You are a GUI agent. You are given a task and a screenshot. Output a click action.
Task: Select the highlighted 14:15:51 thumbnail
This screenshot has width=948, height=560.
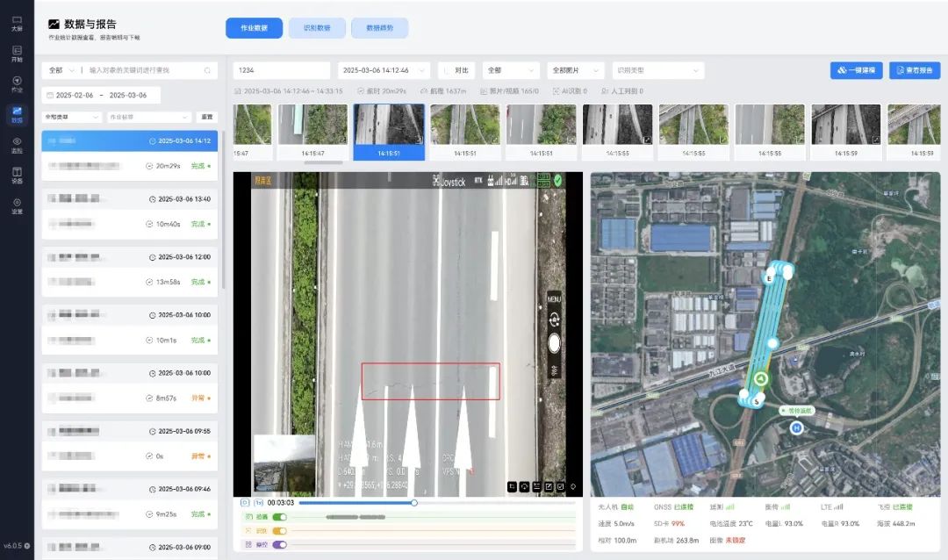389,132
